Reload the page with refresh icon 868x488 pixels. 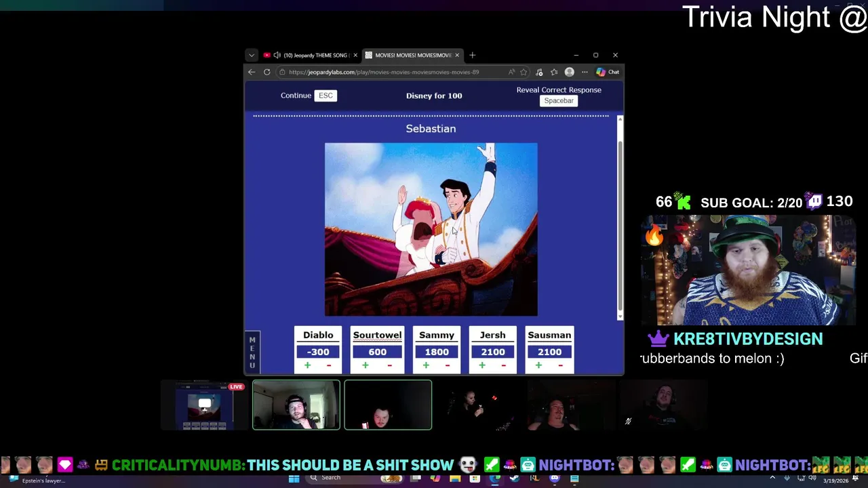(x=267, y=72)
